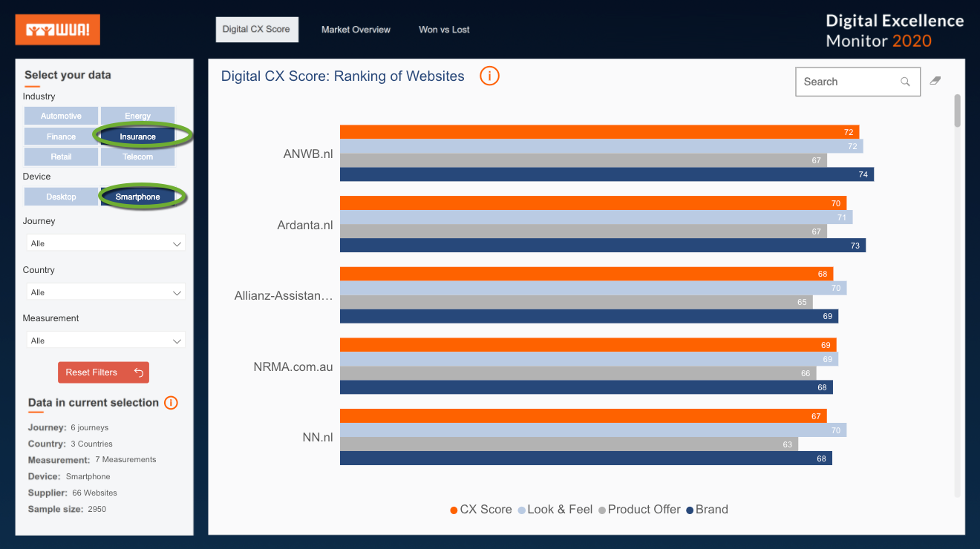The height and width of the screenshot is (549, 980).
Task: Switch device to Desktop
Action: pos(61,197)
